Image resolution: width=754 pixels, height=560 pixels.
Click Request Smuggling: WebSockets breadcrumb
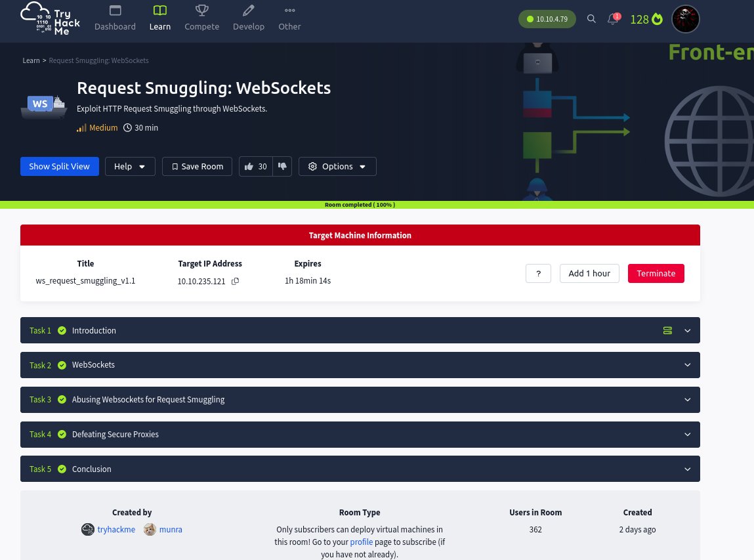click(98, 60)
